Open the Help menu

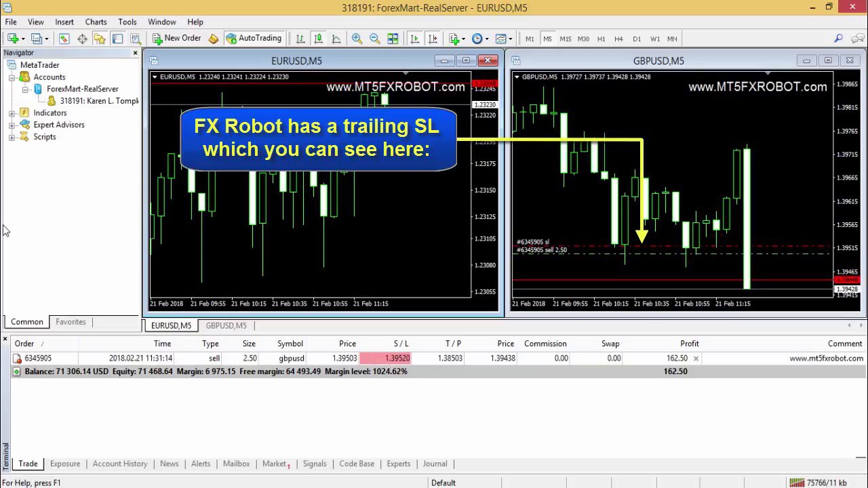pos(195,22)
